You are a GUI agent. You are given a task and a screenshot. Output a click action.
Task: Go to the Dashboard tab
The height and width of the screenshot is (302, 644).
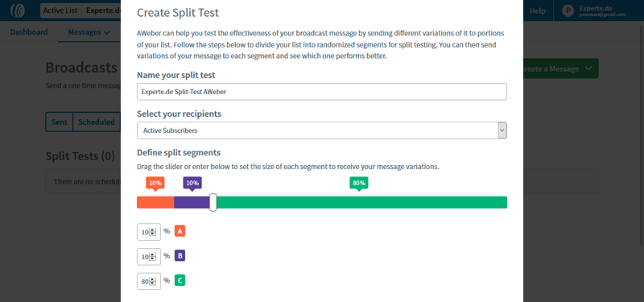(x=29, y=32)
